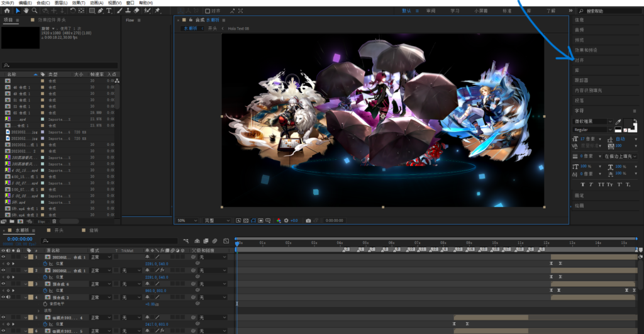Select the Pen tool
644x334 pixels.
pyautogui.click(x=101, y=11)
